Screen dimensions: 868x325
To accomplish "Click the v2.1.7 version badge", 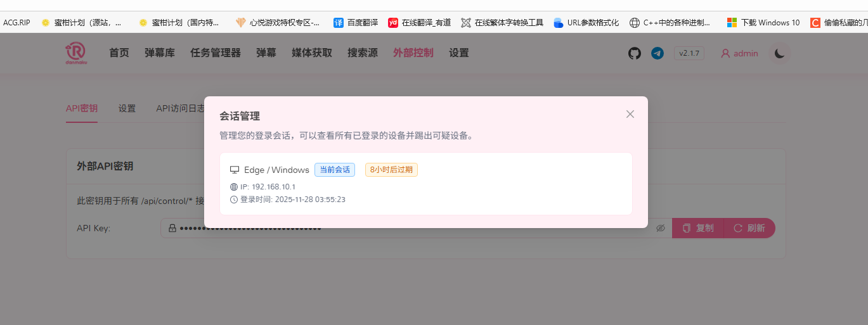I will (x=689, y=53).
